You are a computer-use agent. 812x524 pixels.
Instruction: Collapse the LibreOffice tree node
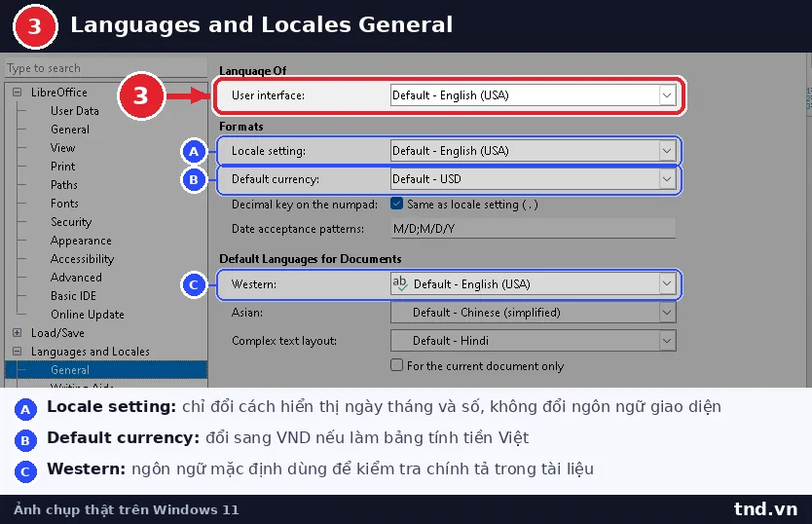point(18,93)
